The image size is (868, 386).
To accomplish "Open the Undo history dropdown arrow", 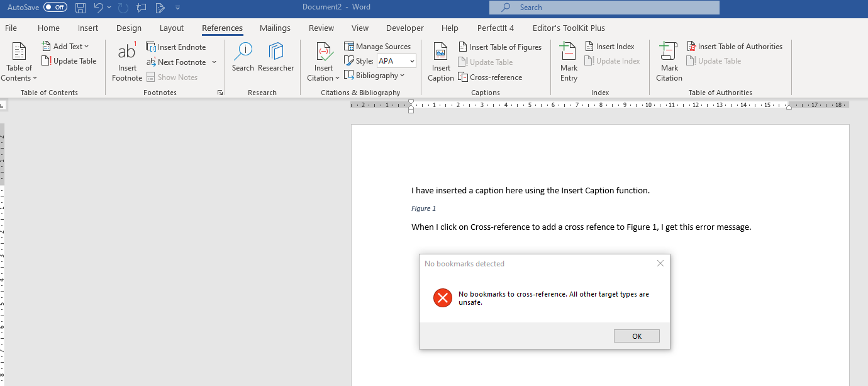I will click(109, 8).
